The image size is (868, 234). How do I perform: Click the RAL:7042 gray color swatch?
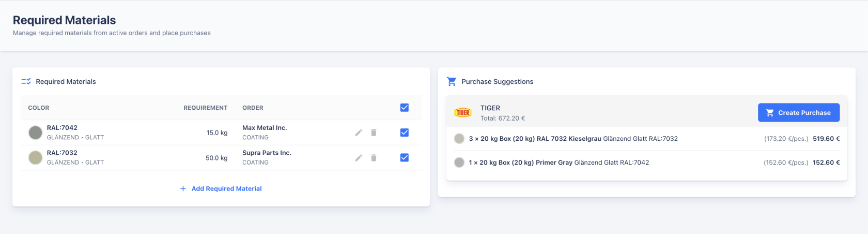pyautogui.click(x=35, y=133)
